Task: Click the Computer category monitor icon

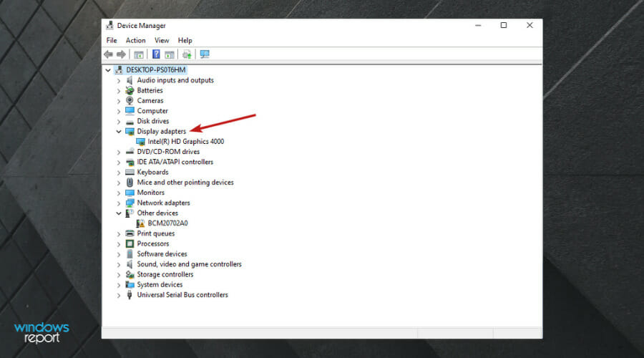Action: pos(130,111)
